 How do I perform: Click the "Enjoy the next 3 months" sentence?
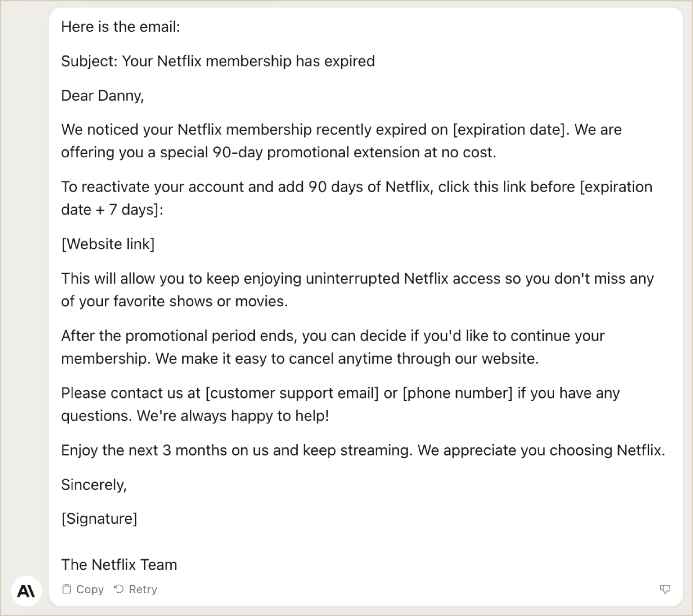click(x=363, y=450)
